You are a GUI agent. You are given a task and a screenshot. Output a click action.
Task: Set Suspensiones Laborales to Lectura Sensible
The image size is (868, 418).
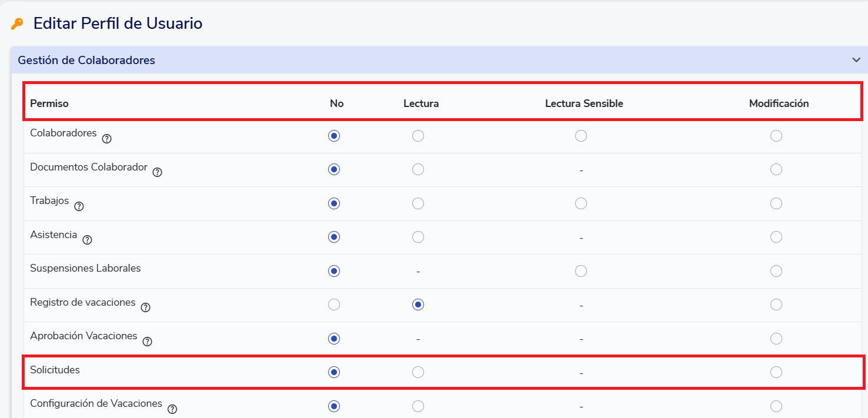[580, 271]
